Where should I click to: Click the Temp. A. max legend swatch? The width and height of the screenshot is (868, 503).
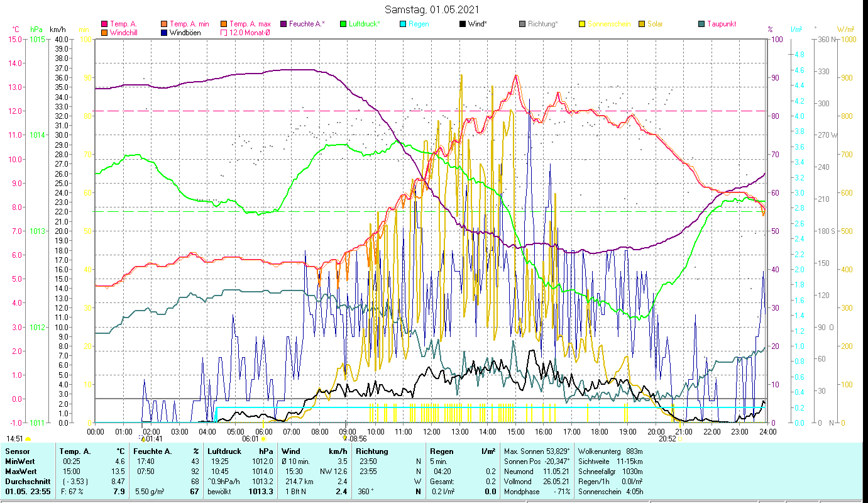[223, 24]
